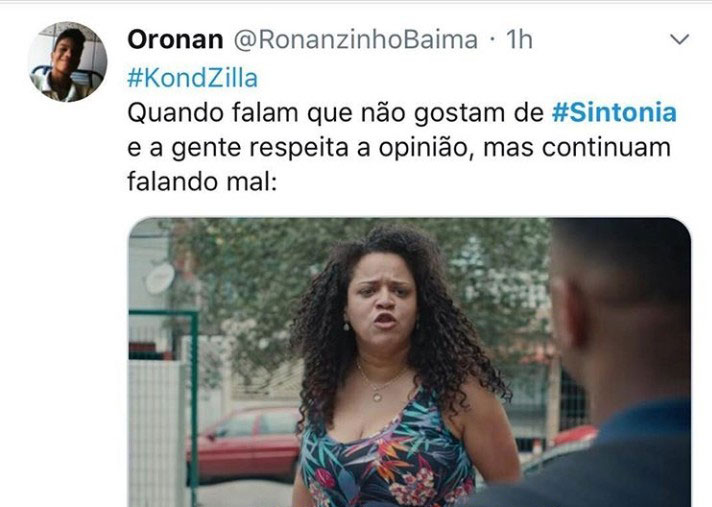Click the display name Oronan
The height and width of the screenshot is (507, 712).
[x=175, y=39]
